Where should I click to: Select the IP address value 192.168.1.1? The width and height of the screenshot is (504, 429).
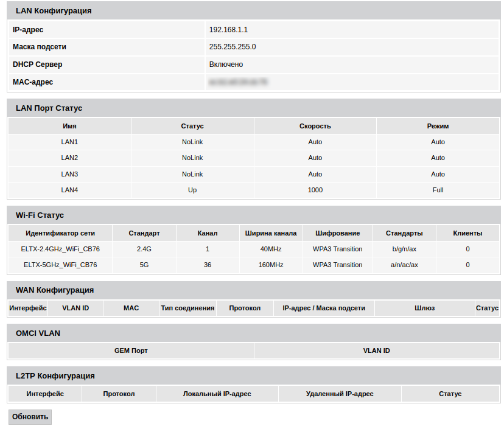coord(228,30)
